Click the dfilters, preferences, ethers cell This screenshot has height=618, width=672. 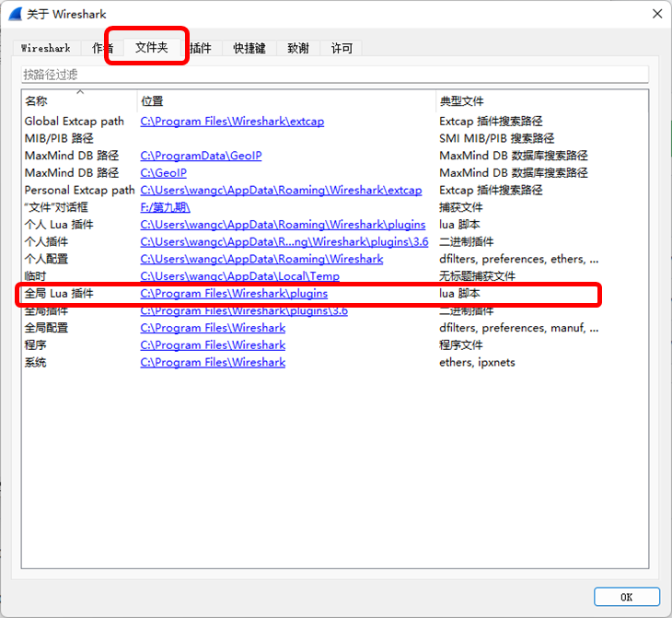click(519, 259)
